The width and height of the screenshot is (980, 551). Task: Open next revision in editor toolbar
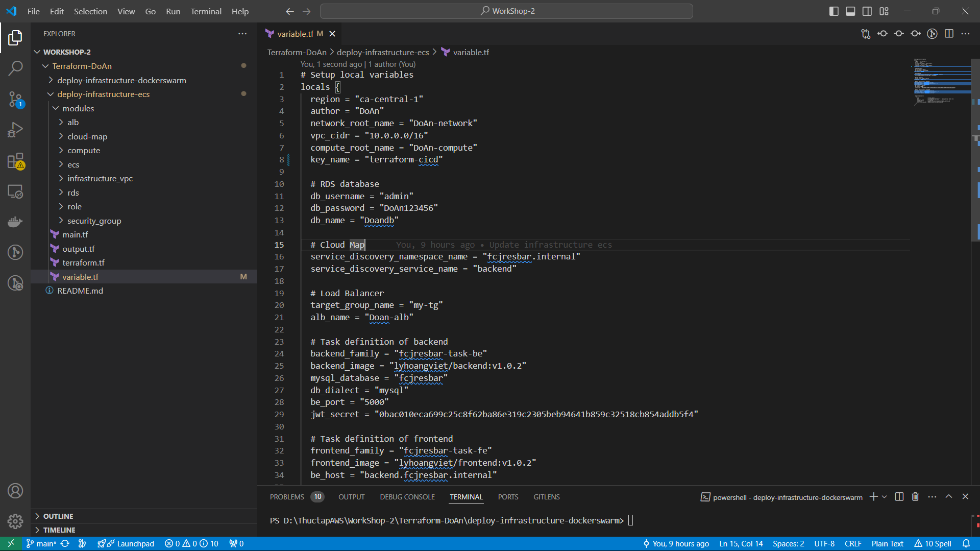tap(916, 34)
